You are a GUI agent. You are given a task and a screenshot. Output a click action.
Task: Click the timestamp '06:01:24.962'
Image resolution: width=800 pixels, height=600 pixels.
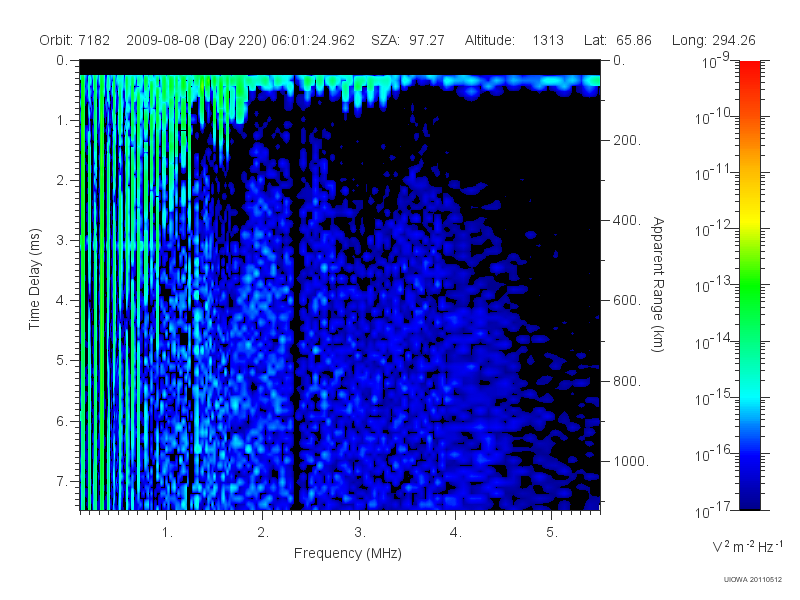313,40
